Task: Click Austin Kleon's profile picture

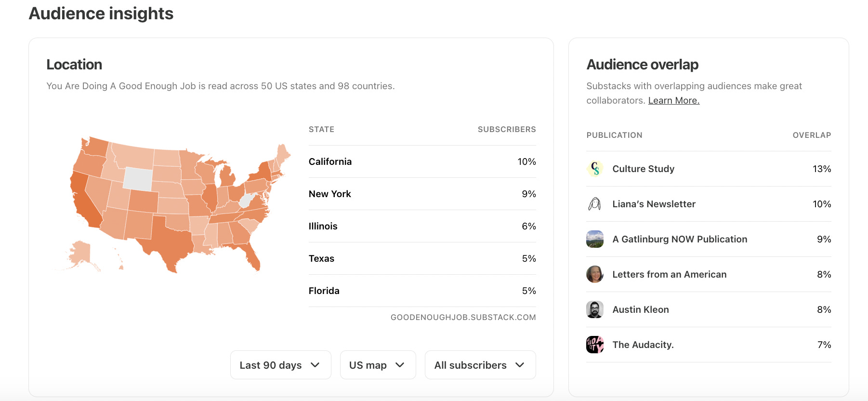Action: tap(595, 309)
